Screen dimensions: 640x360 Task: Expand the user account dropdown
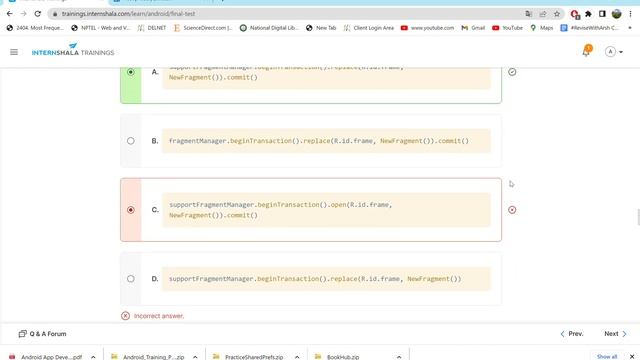614,52
